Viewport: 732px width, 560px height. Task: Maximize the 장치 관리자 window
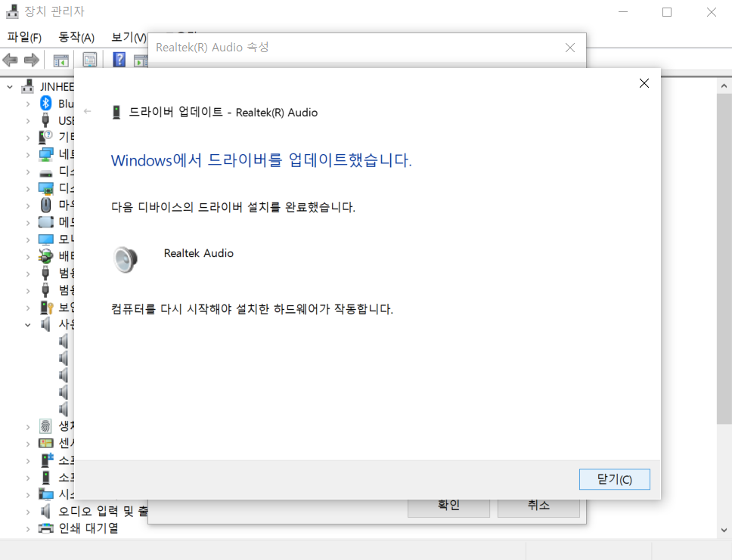(x=667, y=12)
